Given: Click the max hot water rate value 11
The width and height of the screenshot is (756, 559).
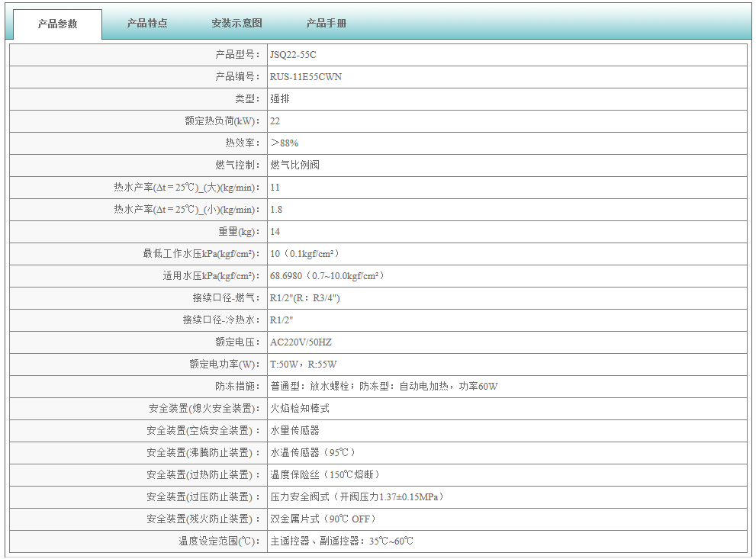Looking at the screenshot, I should pos(275,188).
